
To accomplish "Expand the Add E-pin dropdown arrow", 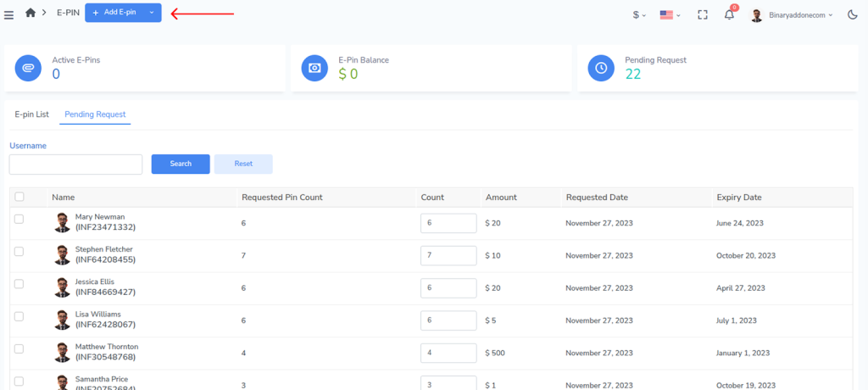I will point(151,13).
